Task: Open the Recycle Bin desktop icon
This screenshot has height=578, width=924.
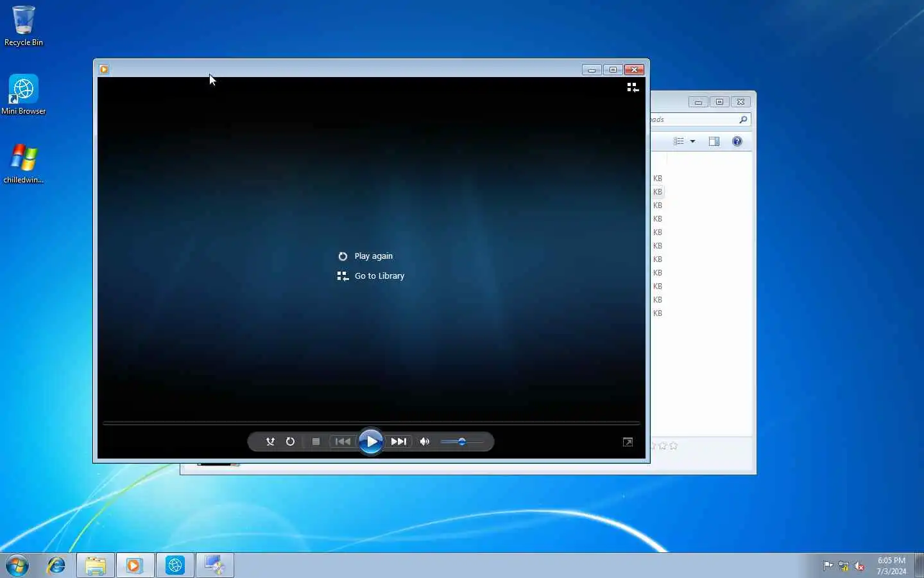Action: point(24,26)
